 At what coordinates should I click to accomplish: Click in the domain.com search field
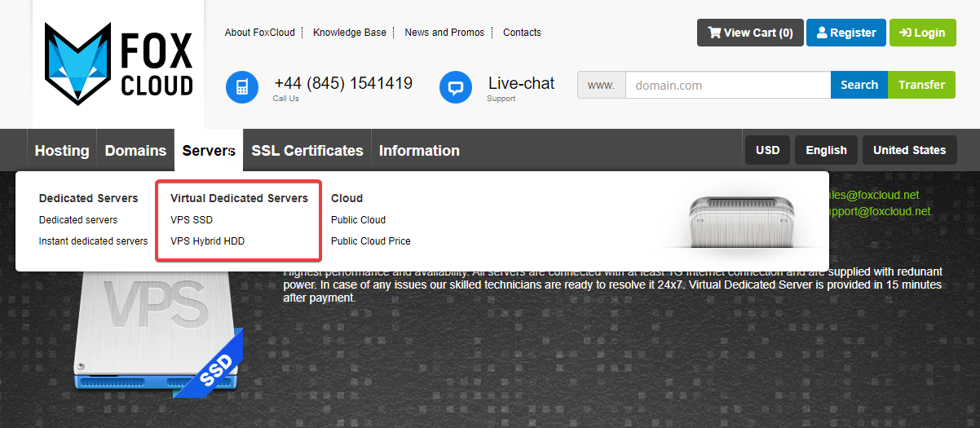pos(727,85)
